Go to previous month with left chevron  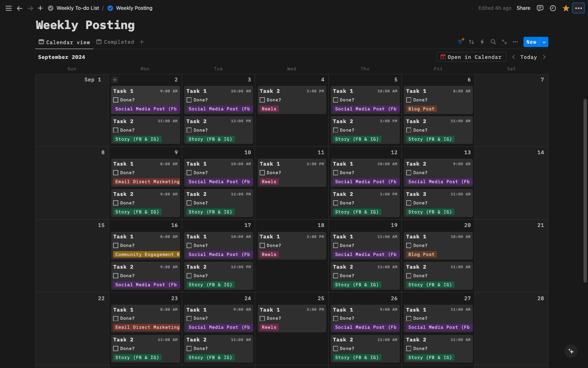[514, 57]
